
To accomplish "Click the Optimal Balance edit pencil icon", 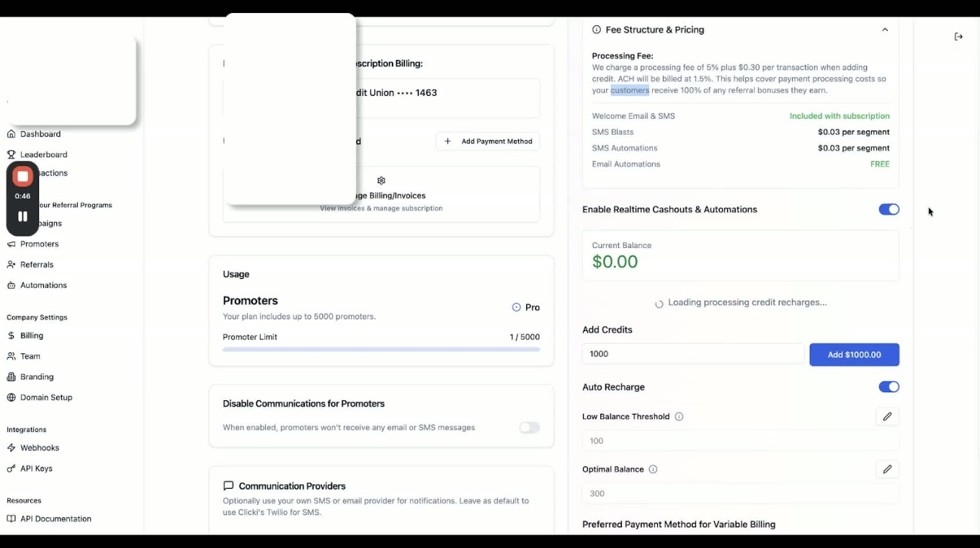I will [887, 469].
